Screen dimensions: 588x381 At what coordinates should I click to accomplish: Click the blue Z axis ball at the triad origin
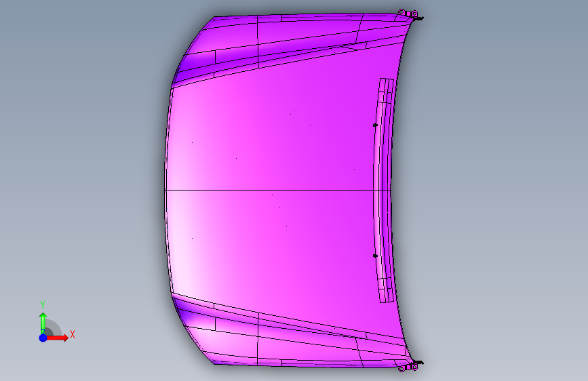(43, 338)
